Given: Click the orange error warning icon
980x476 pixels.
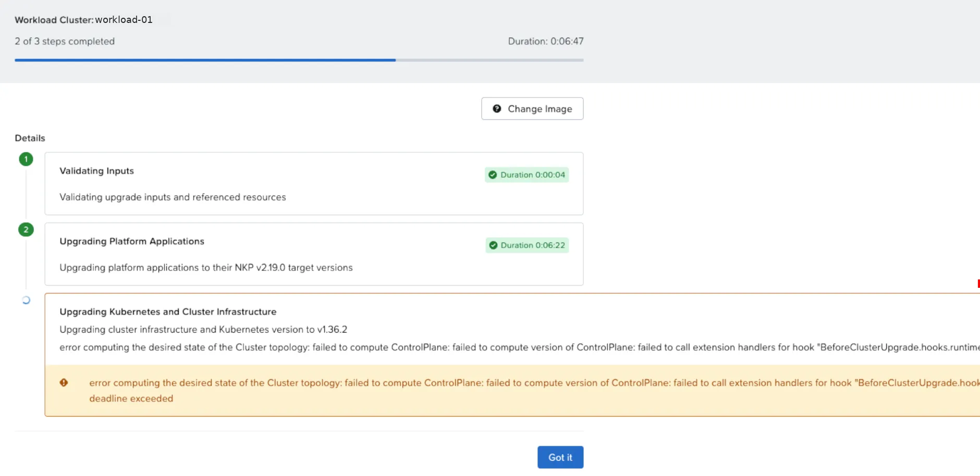Looking at the screenshot, I should coord(64,383).
